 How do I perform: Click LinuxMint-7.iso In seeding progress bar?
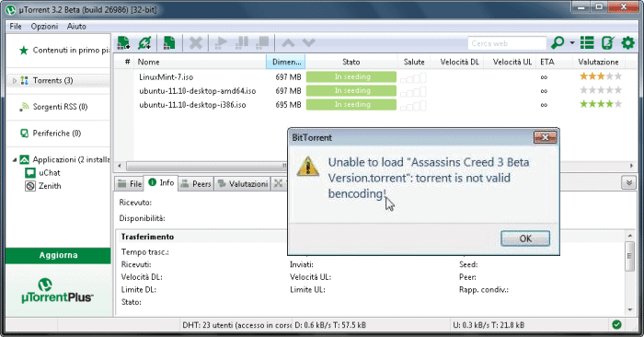coord(351,76)
